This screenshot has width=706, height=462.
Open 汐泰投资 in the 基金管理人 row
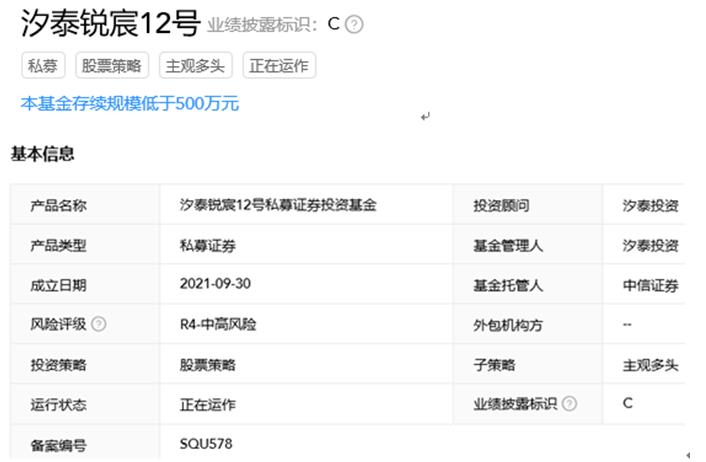click(651, 245)
